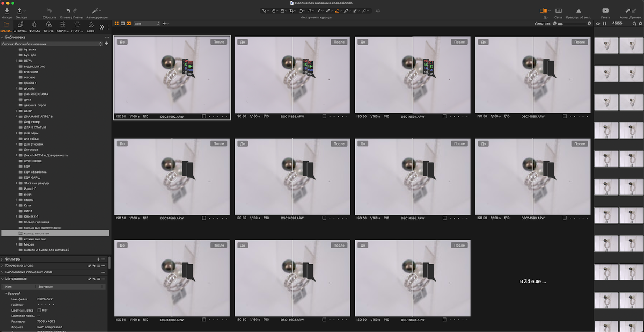Expand the ДИАМАНТ АПРЕЛЬ folder

tap(16, 116)
